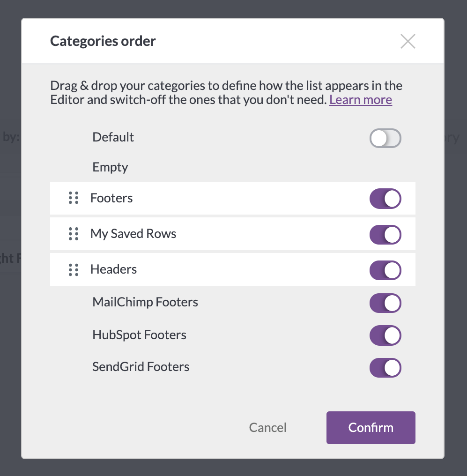Switch off SendGrid Footers
This screenshot has width=467, height=476.
click(385, 368)
